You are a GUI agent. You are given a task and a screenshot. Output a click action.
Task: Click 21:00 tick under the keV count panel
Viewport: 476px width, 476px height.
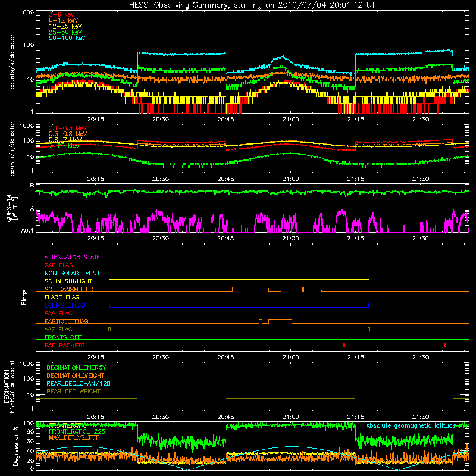point(290,120)
